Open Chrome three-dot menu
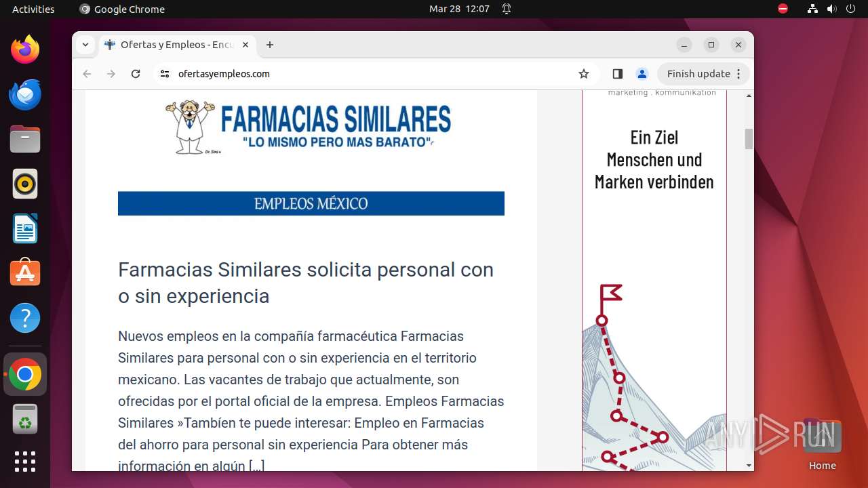This screenshot has width=868, height=488. click(x=739, y=74)
